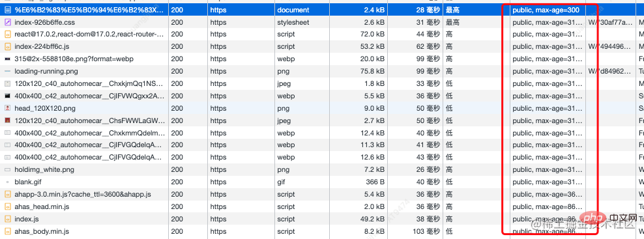Click the thumbnail icon of the 2.7 kB jpeg row

(7, 120)
